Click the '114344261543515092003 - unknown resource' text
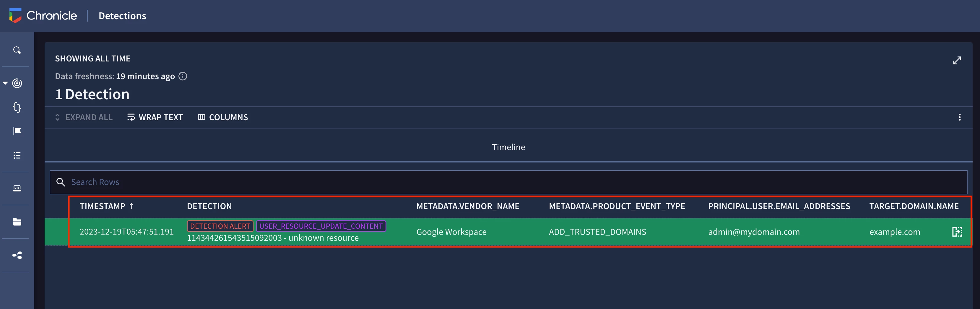This screenshot has height=309, width=980. [273, 238]
